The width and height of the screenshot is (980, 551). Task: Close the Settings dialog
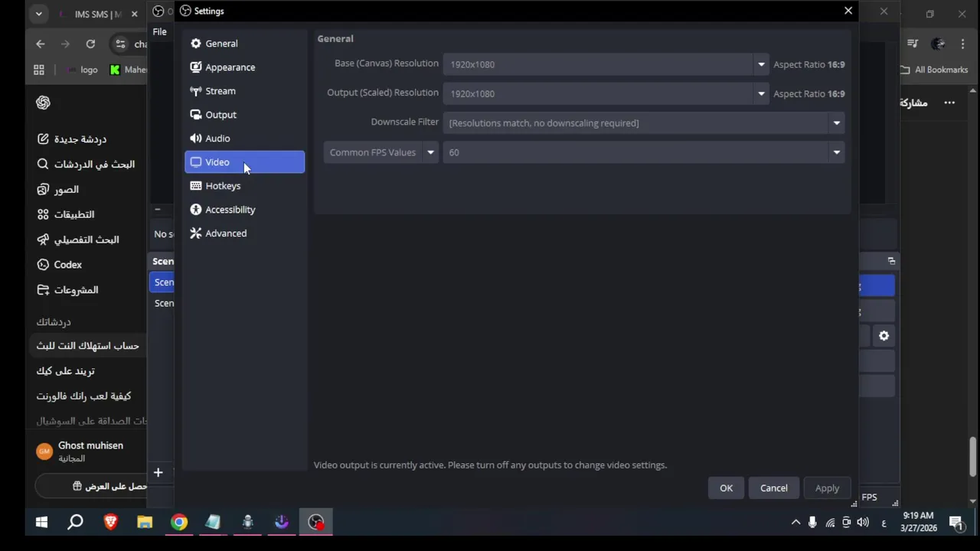(x=848, y=11)
